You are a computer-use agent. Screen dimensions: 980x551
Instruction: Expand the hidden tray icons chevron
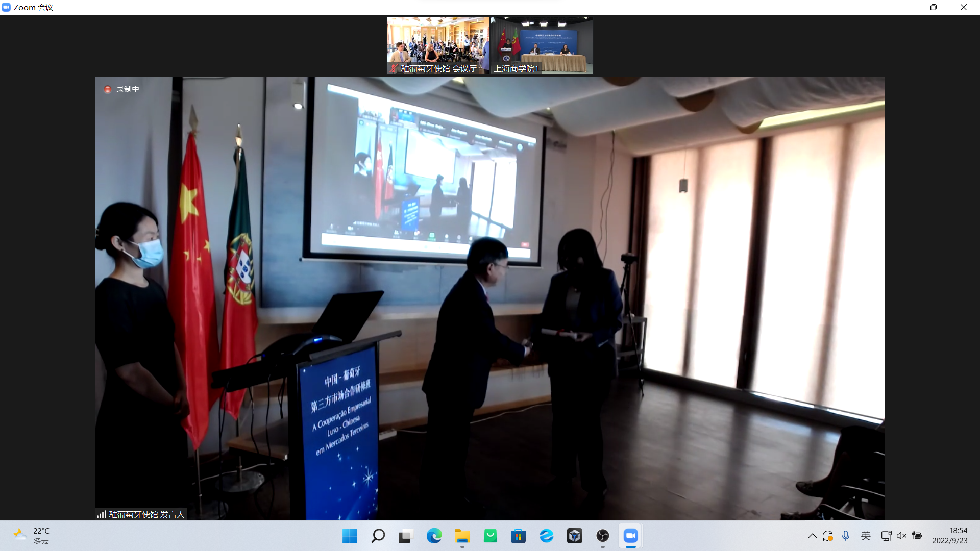(812, 536)
